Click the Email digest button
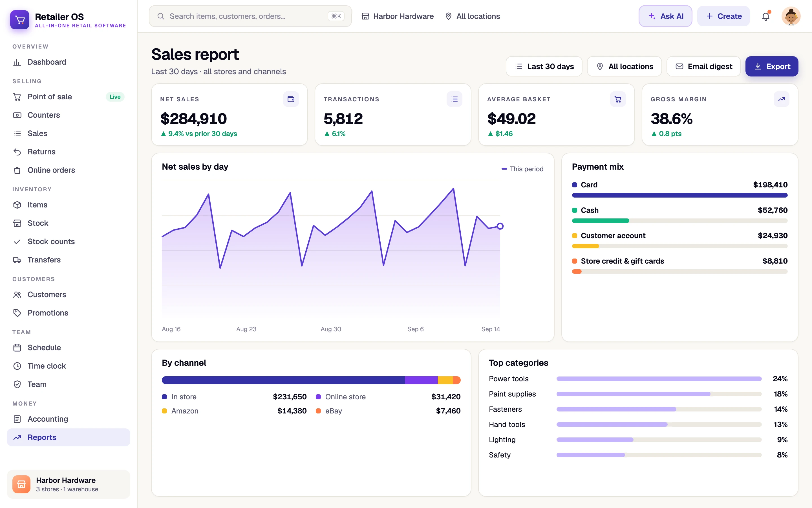This screenshot has width=812, height=508. tap(703, 67)
